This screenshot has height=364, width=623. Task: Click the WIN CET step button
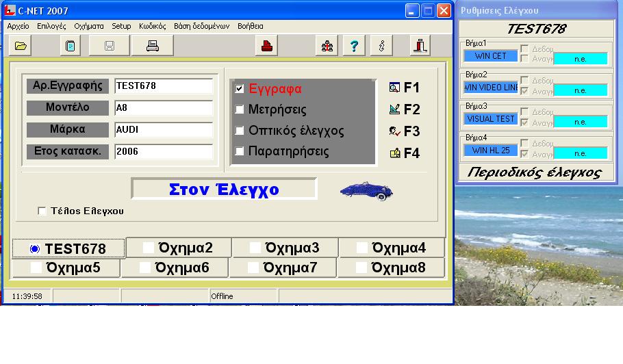pyautogui.click(x=491, y=56)
